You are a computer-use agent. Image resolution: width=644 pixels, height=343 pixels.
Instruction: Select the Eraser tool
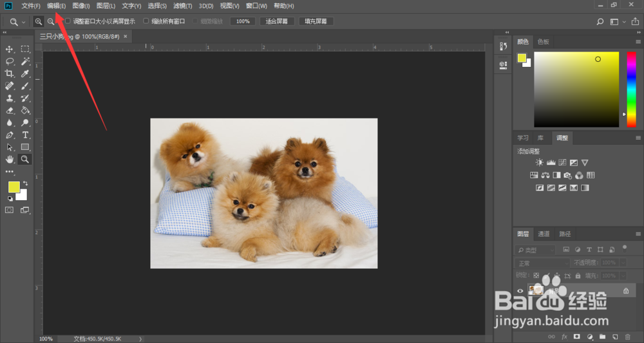click(x=9, y=111)
